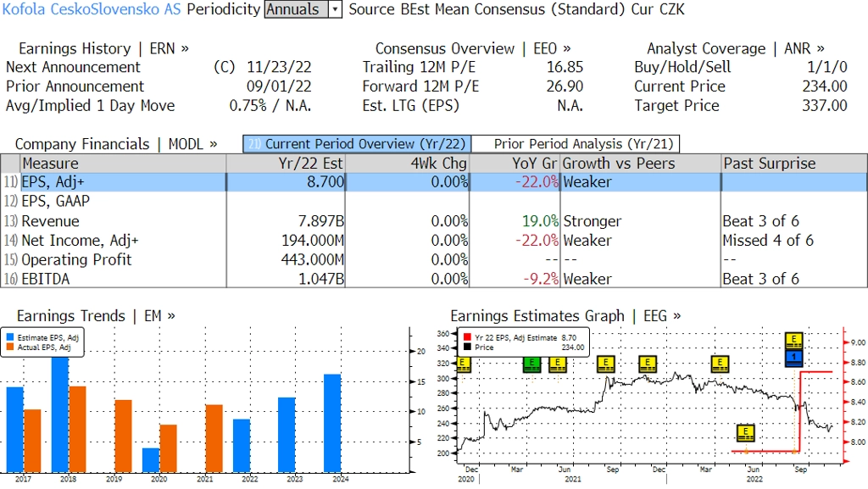Click the 19.0% Revenue YoY growth
This screenshot has width=868, height=489.
(540, 221)
